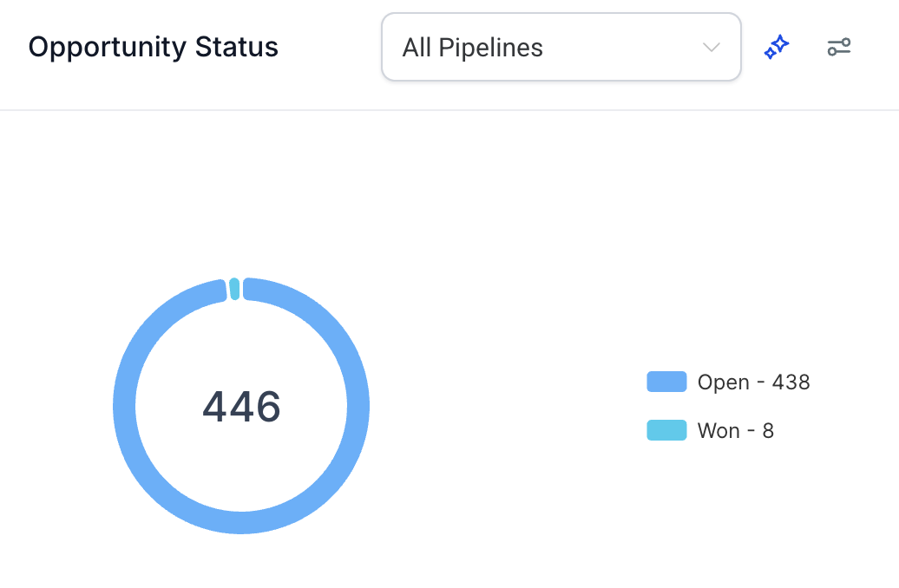The width and height of the screenshot is (899, 588).
Task: Click the blue AI sparkle insights icon
Action: tap(777, 47)
